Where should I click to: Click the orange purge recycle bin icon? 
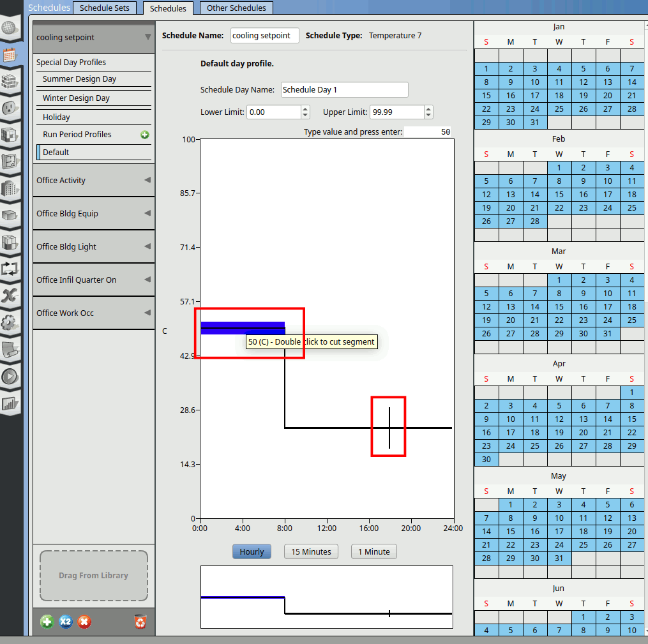(x=140, y=622)
